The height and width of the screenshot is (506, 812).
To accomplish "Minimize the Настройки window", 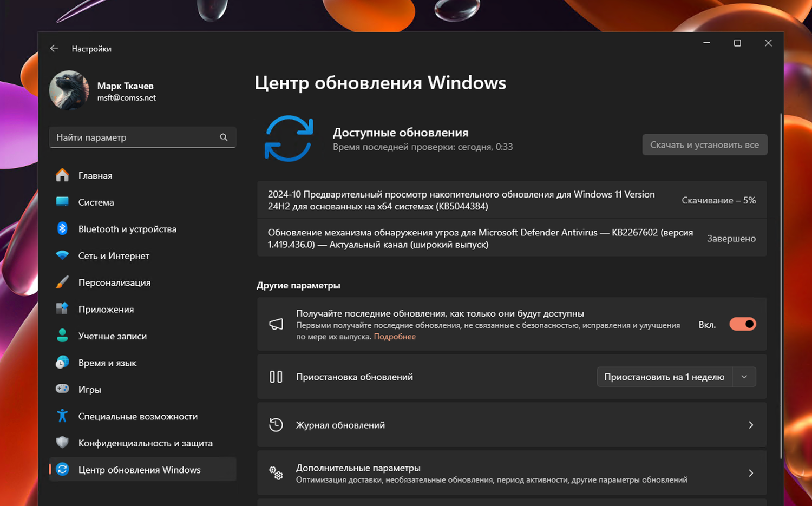I will pyautogui.click(x=706, y=43).
